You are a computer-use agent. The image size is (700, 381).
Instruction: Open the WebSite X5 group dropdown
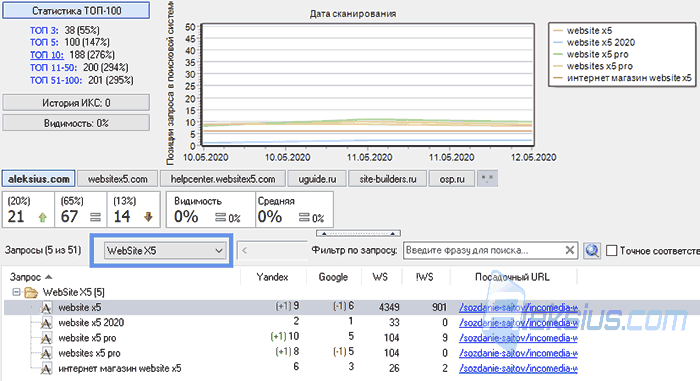[165, 251]
